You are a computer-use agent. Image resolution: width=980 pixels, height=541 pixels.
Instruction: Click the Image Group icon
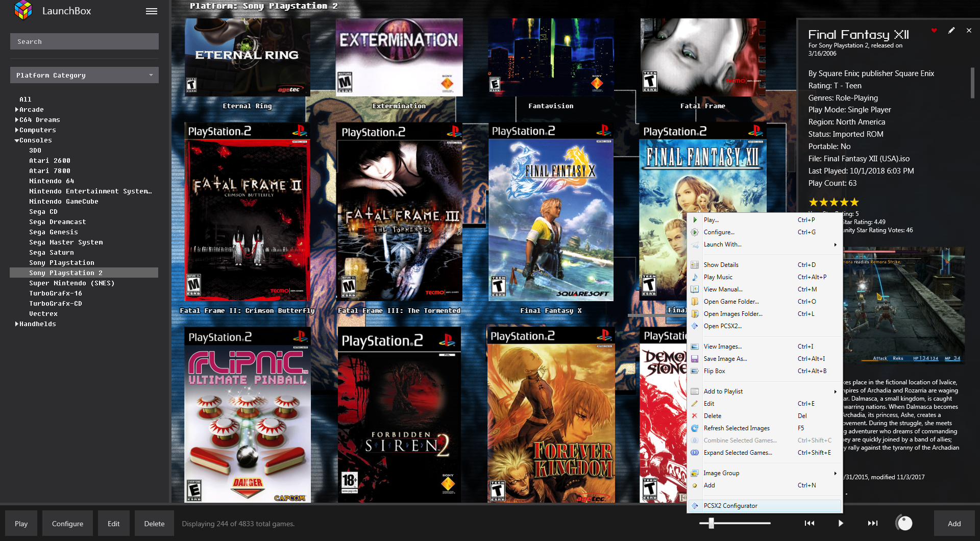click(x=695, y=473)
